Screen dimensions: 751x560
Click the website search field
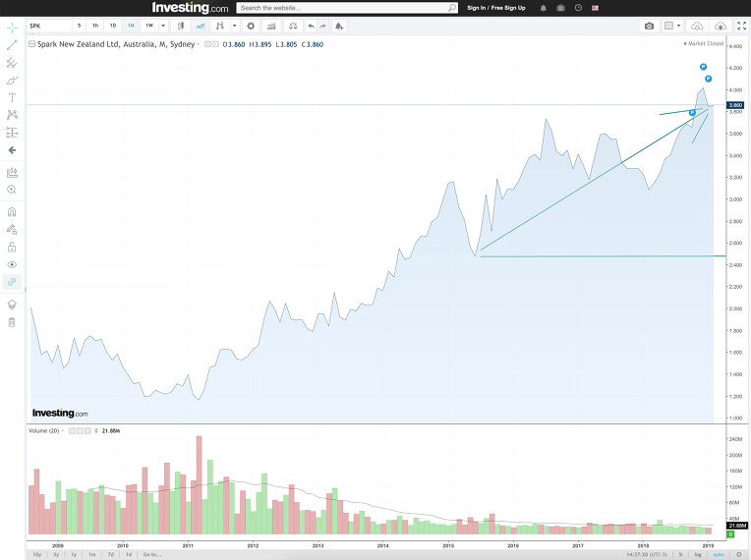click(x=347, y=8)
